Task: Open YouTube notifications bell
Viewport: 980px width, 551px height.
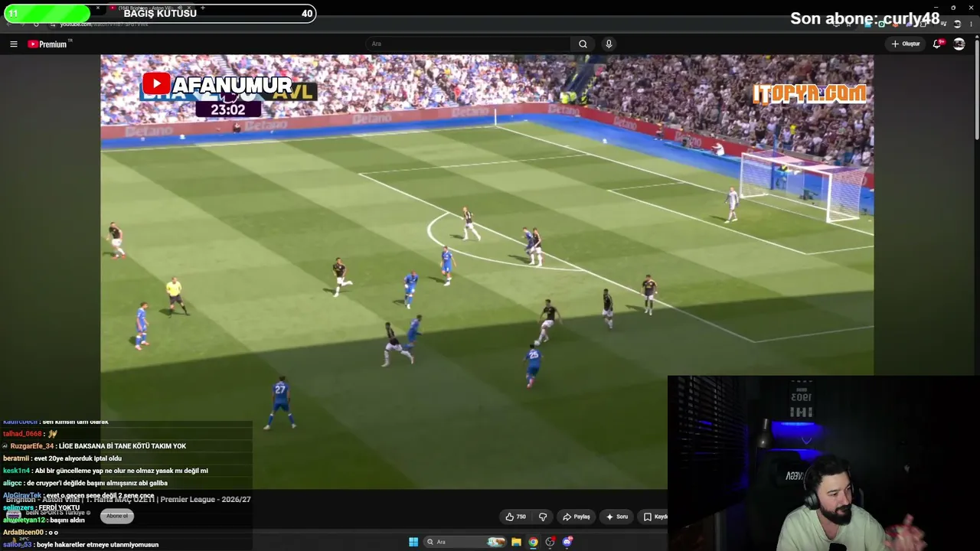Action: (937, 44)
